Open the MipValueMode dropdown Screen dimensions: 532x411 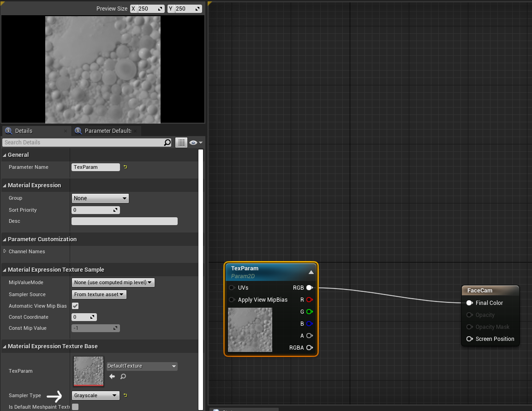[113, 282]
